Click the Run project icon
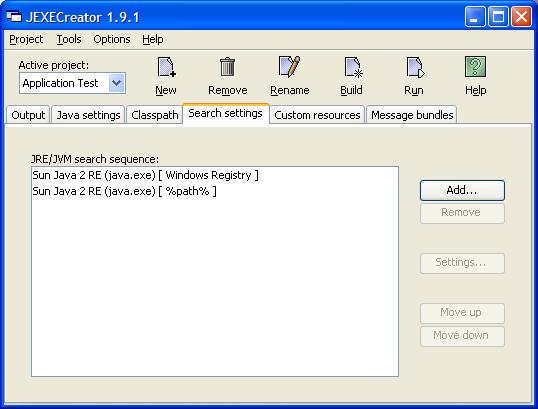Viewport: 538px width, 409px height. point(415,67)
